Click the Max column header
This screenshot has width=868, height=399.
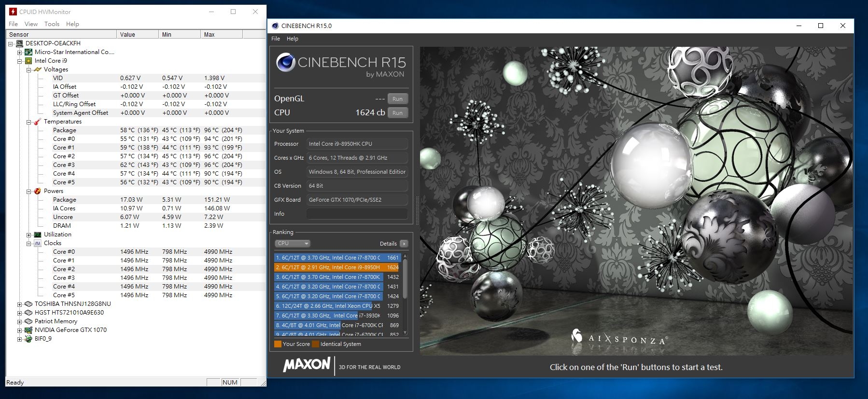pyautogui.click(x=222, y=34)
